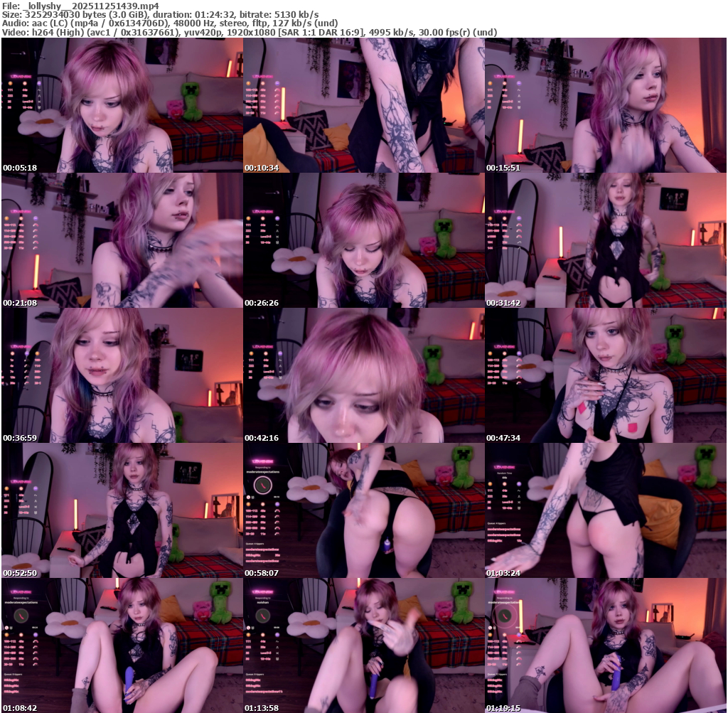Click the thumbnail frame stamped 00:36:59
728x713 pixels.
122,375
